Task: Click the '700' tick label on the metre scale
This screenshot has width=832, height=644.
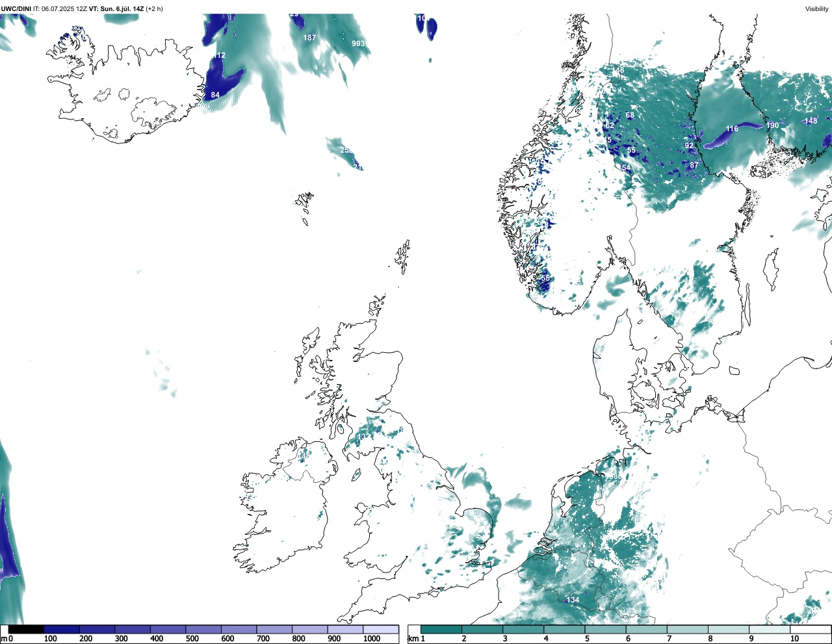Action: [263, 639]
